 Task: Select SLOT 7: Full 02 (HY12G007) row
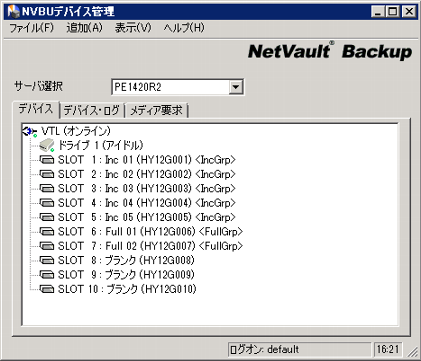pos(150,246)
